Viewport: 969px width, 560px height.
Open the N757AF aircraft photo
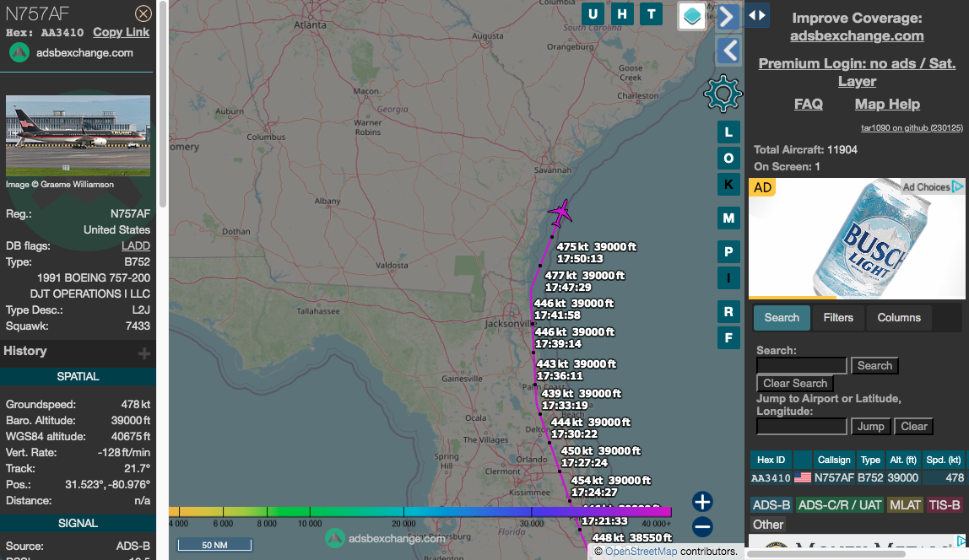click(x=78, y=135)
